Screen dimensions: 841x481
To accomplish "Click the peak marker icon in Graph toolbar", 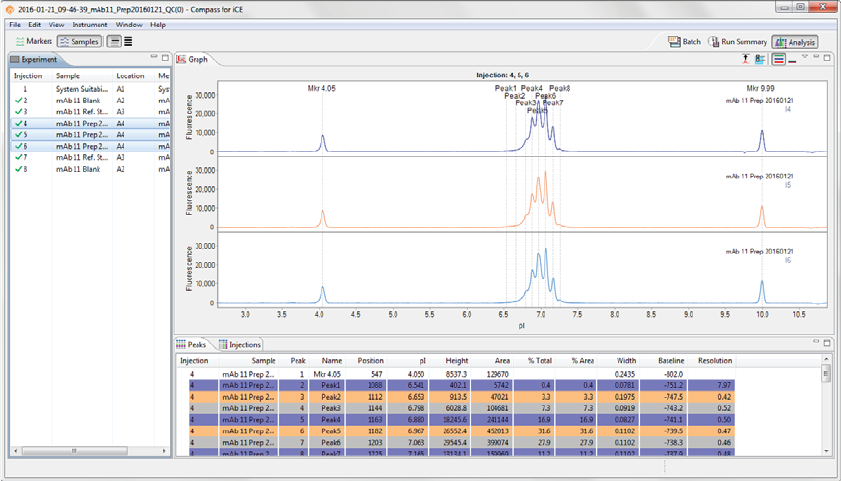I will pyautogui.click(x=746, y=59).
